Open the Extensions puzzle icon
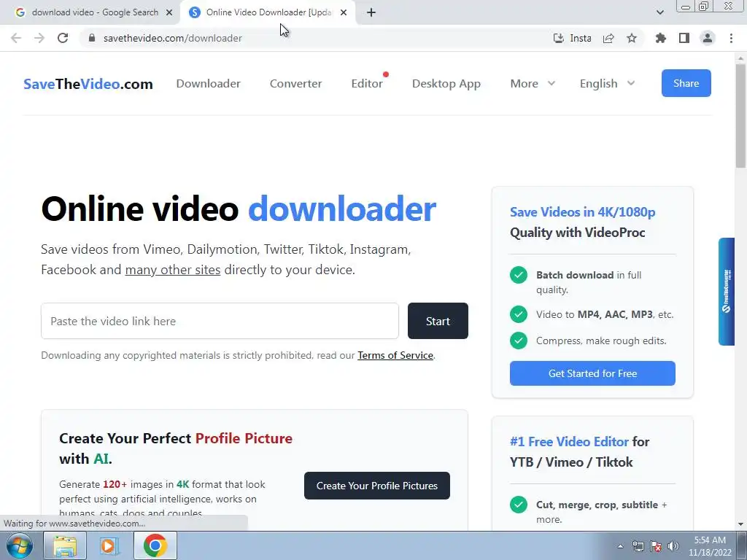 661,38
